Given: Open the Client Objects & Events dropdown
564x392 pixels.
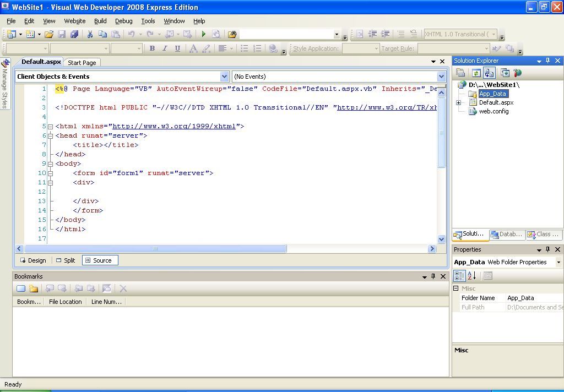Looking at the screenshot, I should [224, 76].
